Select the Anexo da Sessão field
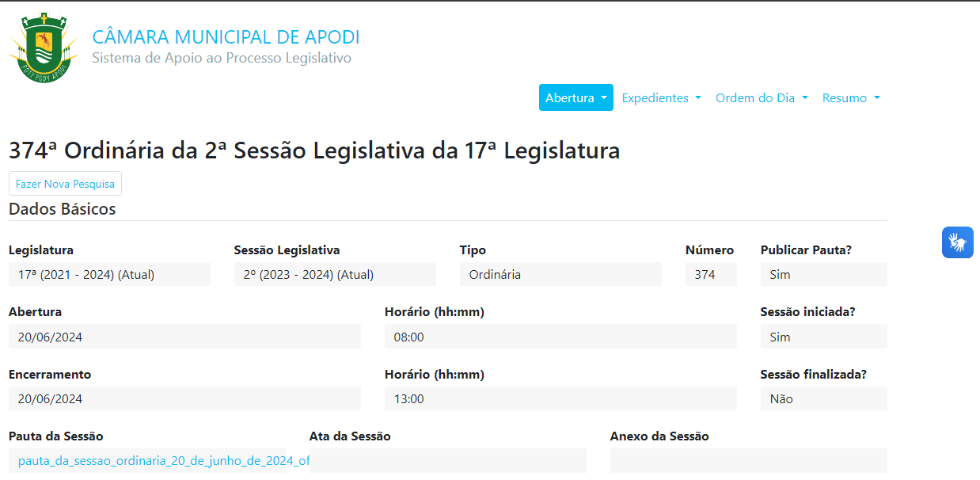980x480 pixels. click(x=747, y=460)
